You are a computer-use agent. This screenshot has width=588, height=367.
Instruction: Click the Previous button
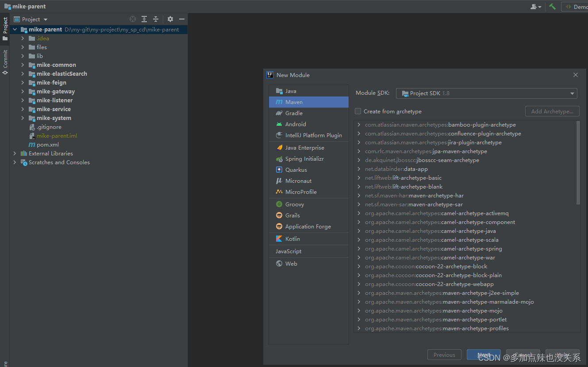point(444,355)
